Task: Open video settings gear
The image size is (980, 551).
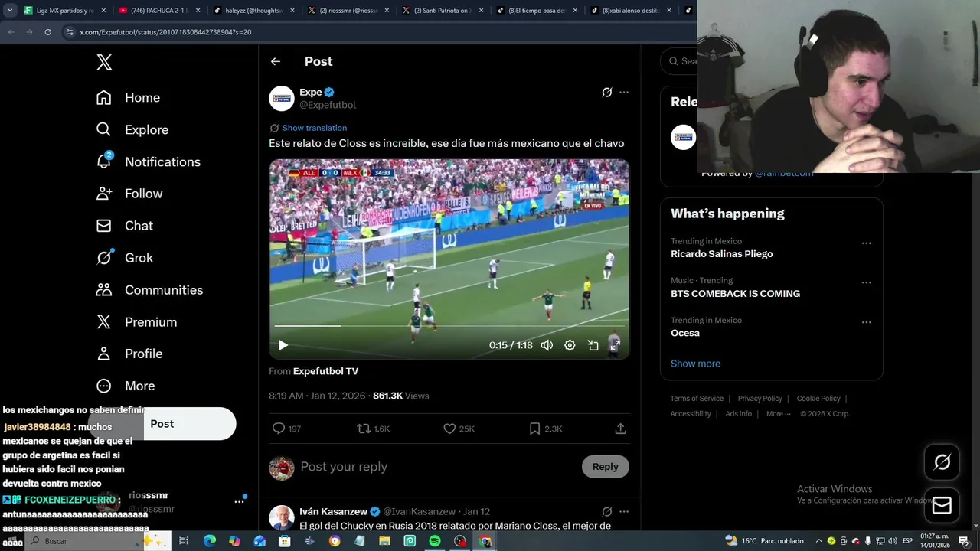Action: point(570,345)
